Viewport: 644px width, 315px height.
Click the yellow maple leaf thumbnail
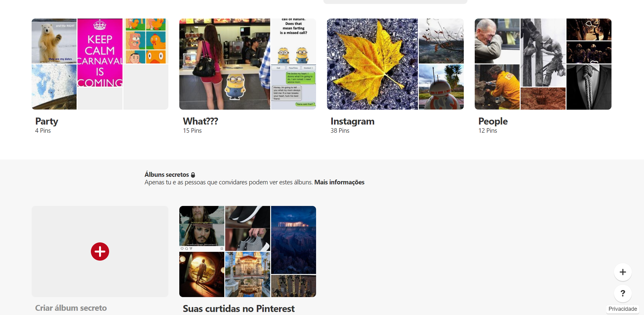pos(372,64)
